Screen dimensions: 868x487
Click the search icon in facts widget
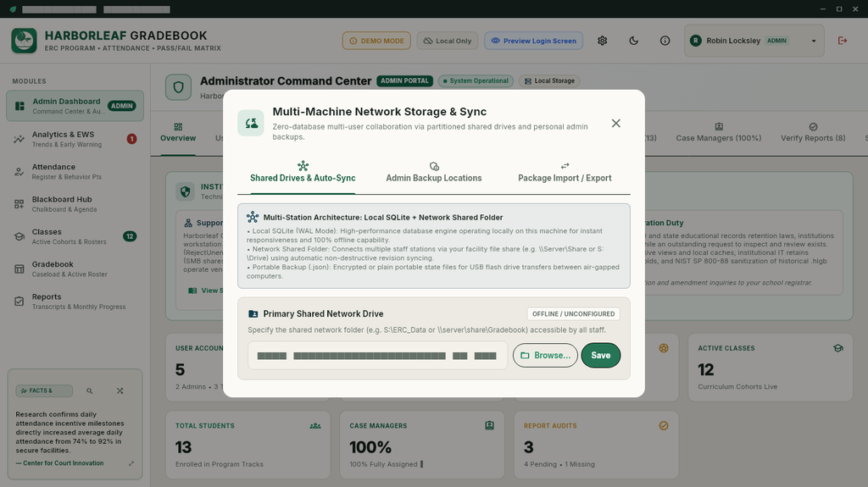tap(90, 390)
